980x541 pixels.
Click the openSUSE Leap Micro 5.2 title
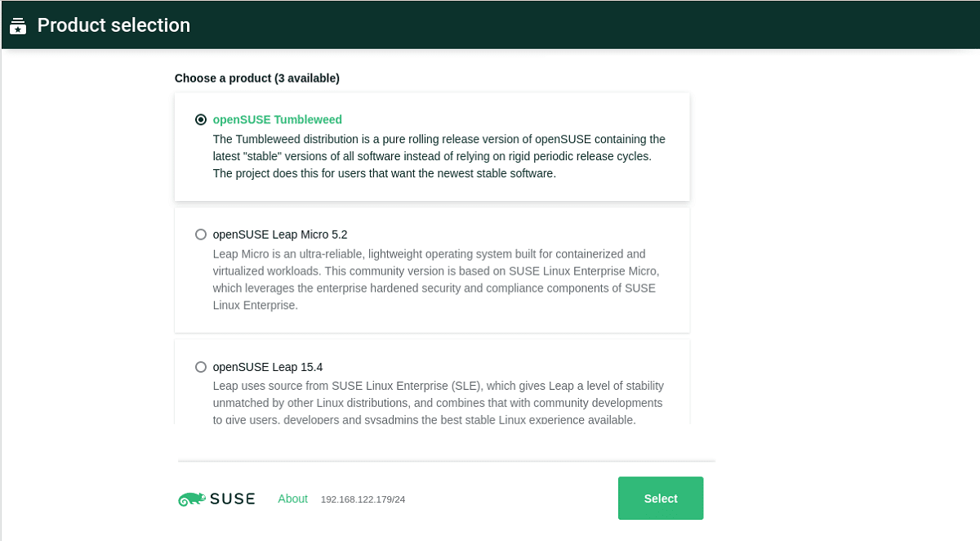(279, 235)
